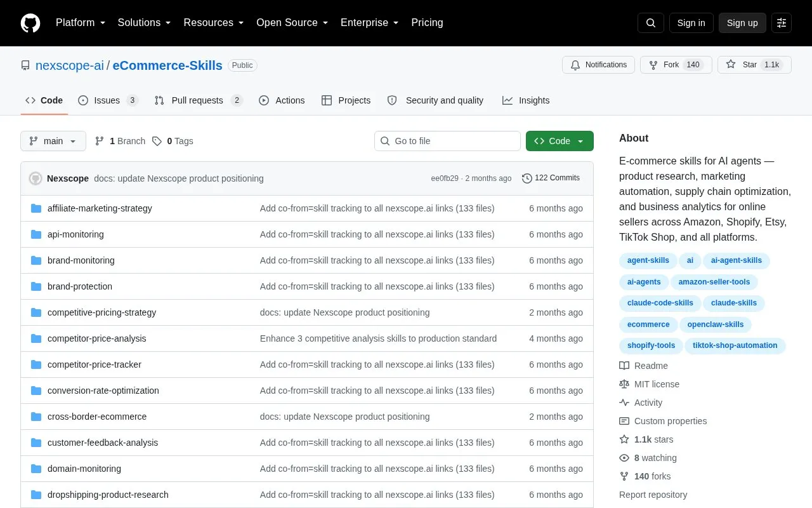Open the Actions tab
The height and width of the screenshot is (508, 812).
282,100
